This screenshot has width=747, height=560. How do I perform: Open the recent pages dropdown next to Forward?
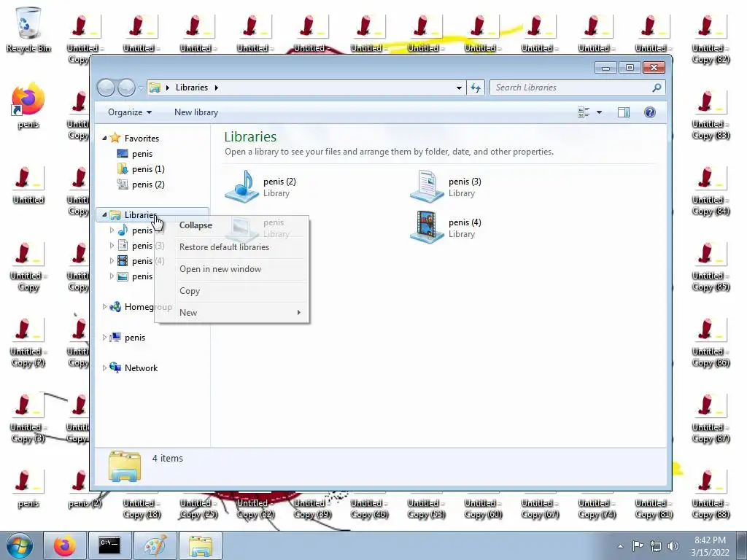(141, 88)
